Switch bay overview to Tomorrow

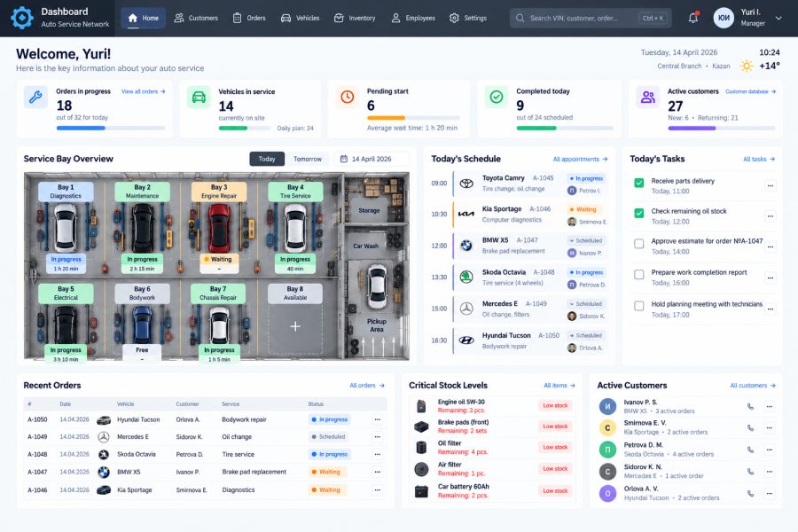[308, 159]
